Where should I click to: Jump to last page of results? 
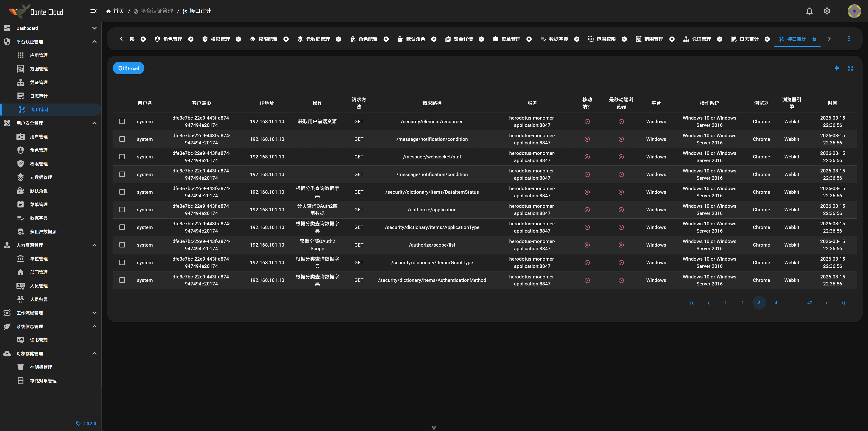click(x=843, y=303)
